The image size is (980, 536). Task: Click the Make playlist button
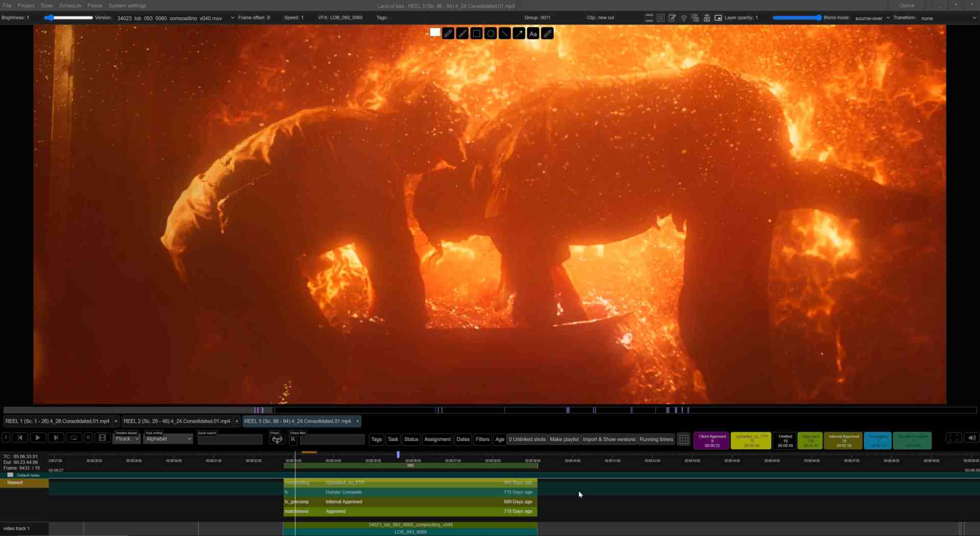tap(563, 439)
